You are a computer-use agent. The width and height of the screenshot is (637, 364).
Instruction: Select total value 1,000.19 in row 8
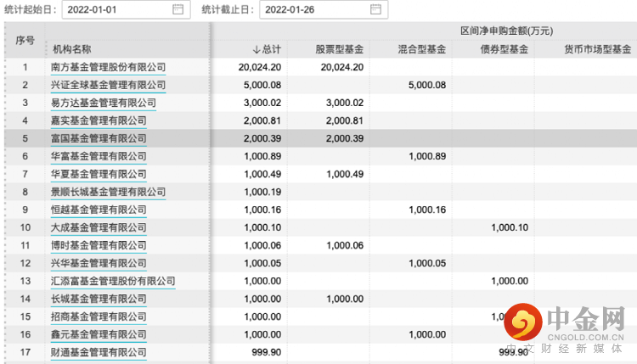262,193
